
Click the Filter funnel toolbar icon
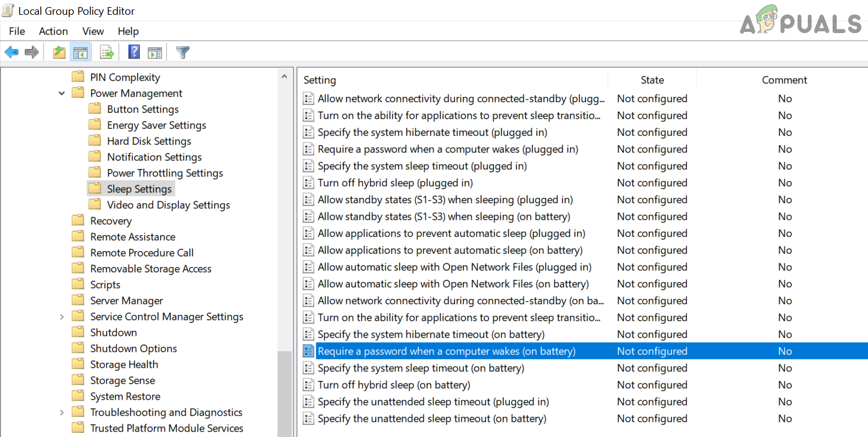click(x=183, y=53)
